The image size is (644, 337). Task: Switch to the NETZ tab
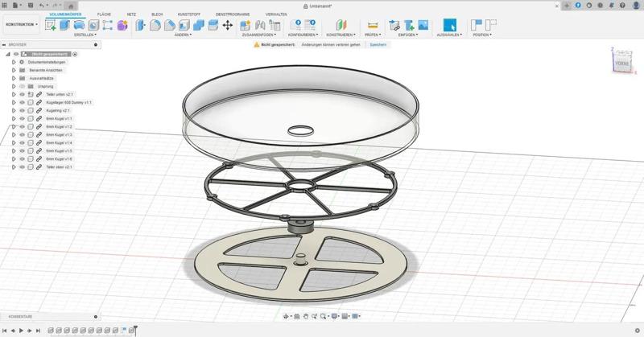[131, 14]
